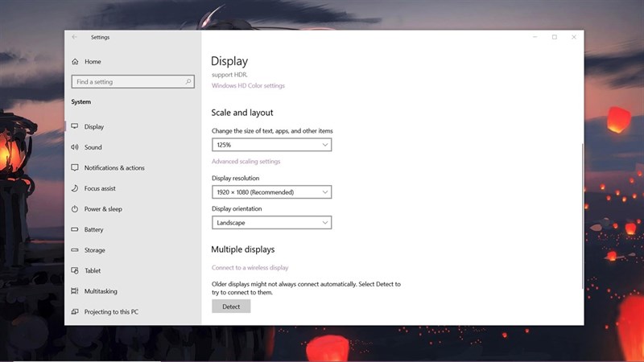Click the Tablet icon in sidebar
Image resolution: width=644 pixels, height=362 pixels.
[x=75, y=270]
